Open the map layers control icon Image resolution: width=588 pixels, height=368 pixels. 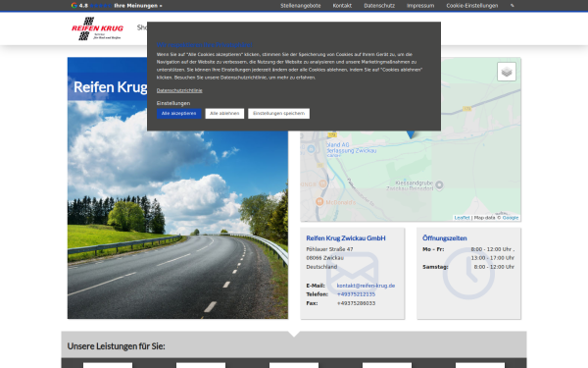pos(507,72)
